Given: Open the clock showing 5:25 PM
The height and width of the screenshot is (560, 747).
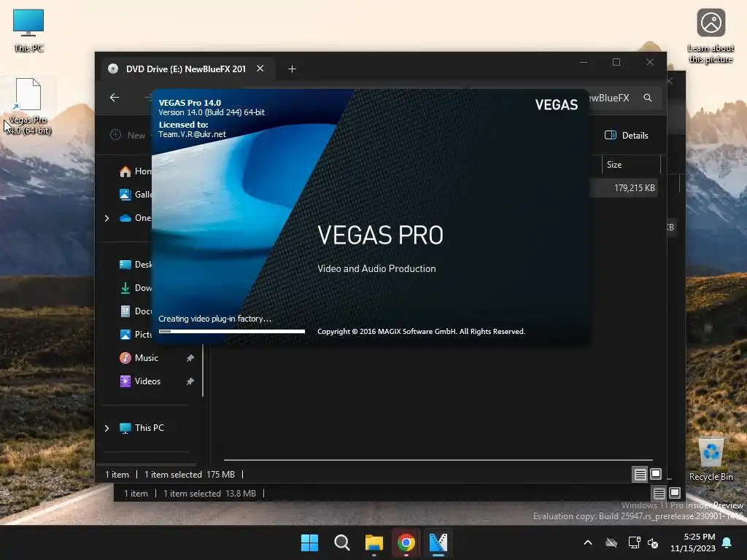Looking at the screenshot, I should click(x=693, y=542).
